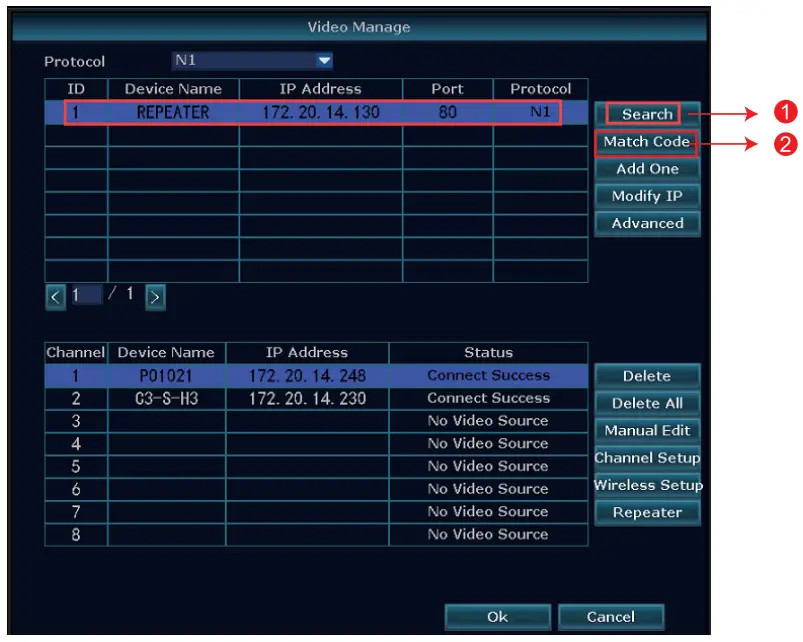Go to previous page arrow
The width and height of the screenshot is (803, 642).
[56, 296]
